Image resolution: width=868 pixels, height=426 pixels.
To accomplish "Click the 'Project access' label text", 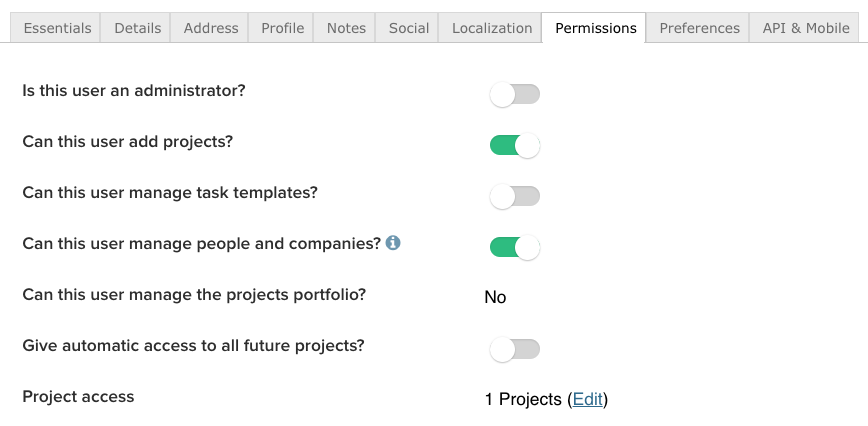I will (x=78, y=397).
